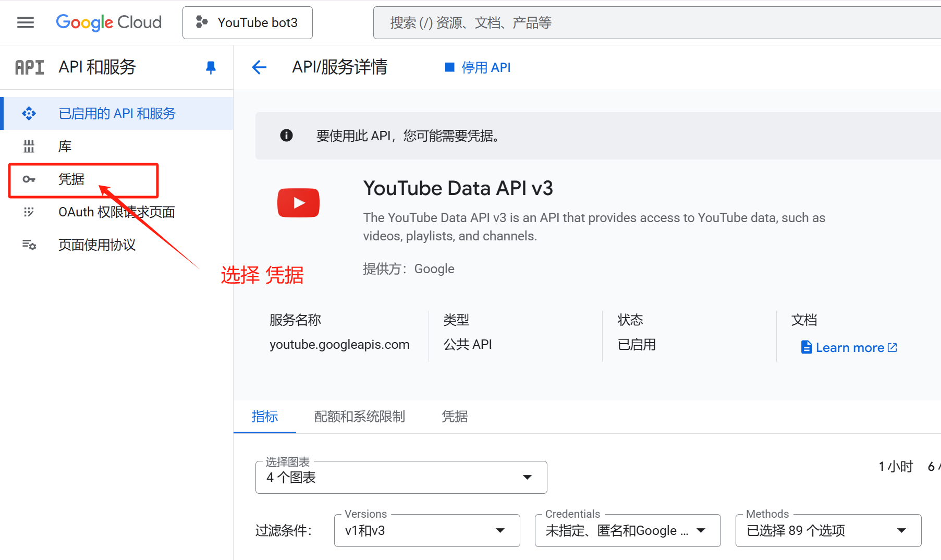Switch to the 配额和系统限制 tab

pyautogui.click(x=359, y=417)
